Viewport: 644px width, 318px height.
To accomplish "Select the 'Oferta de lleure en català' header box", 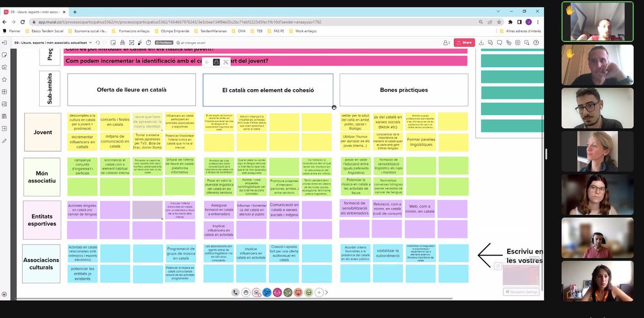I will point(131,90).
